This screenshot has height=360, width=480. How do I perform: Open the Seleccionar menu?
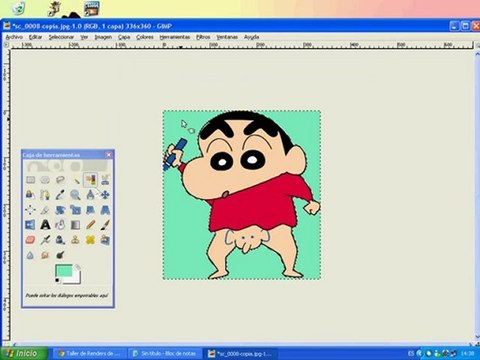pyautogui.click(x=61, y=37)
